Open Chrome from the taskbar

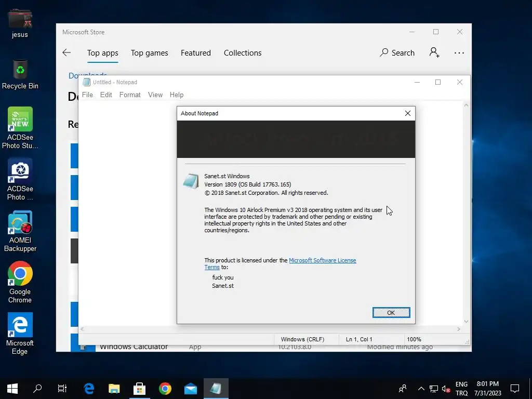click(165, 389)
